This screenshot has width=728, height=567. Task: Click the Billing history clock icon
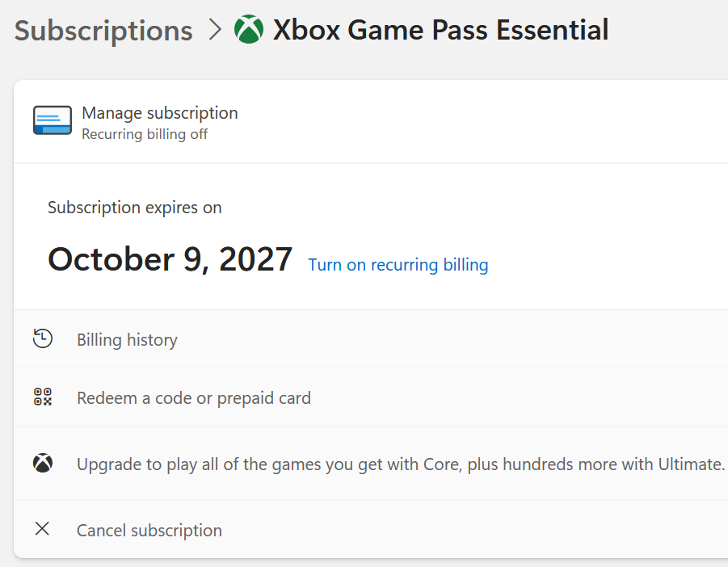pos(43,339)
